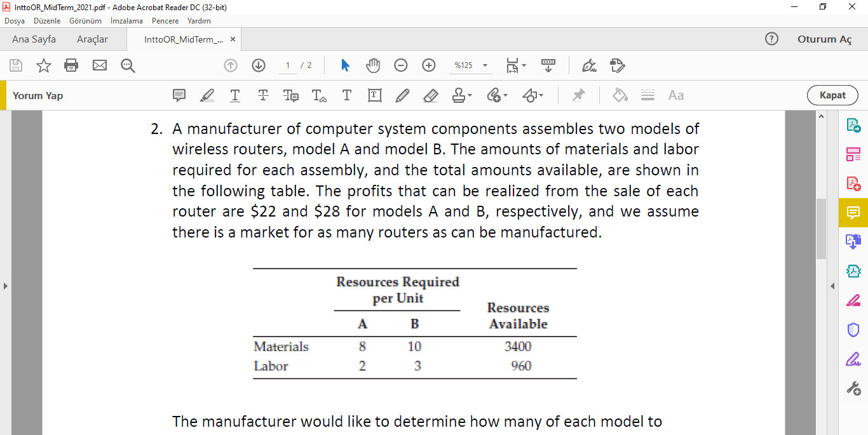
Task: Open the zoom percentage dropdown
Action: pyautogui.click(x=484, y=65)
